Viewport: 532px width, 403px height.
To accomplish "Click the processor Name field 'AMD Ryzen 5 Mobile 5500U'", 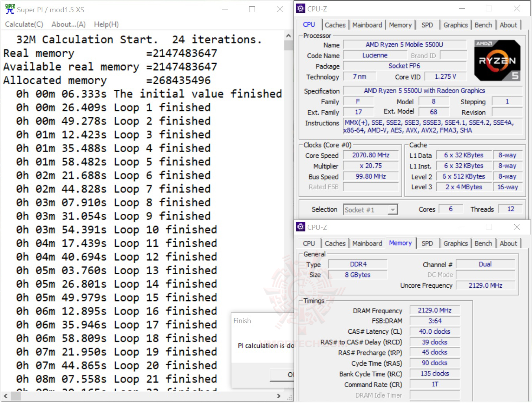I will click(405, 44).
